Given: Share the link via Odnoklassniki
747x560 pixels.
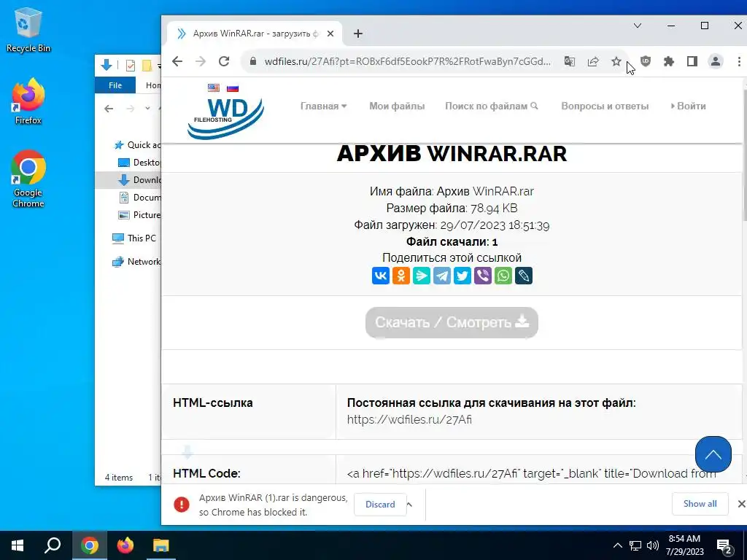Looking at the screenshot, I should 401,276.
